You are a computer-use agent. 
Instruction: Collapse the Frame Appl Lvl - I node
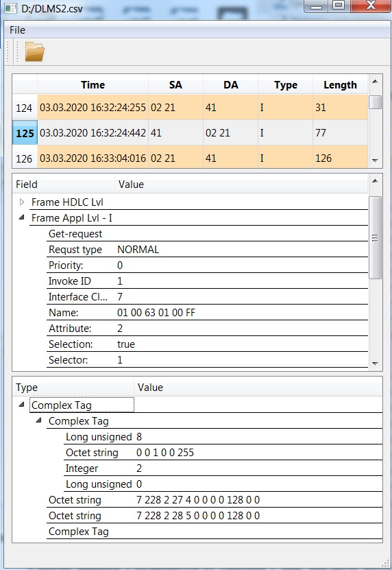pos(22,217)
